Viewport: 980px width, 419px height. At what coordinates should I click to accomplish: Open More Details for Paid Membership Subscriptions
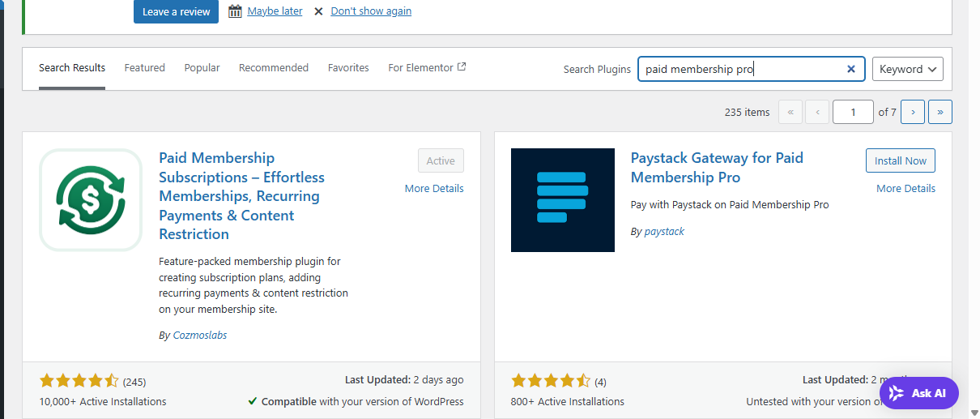coord(434,188)
